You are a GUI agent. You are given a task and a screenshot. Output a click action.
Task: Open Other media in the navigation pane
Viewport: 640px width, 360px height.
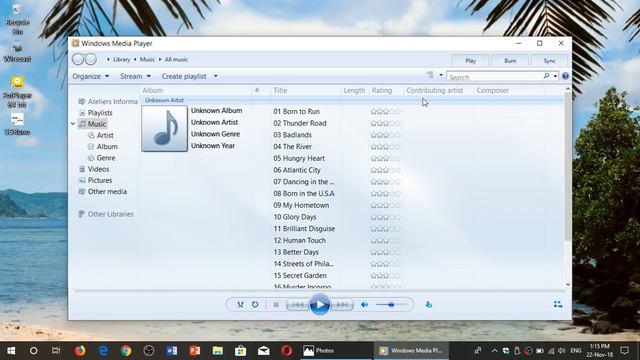pos(107,191)
